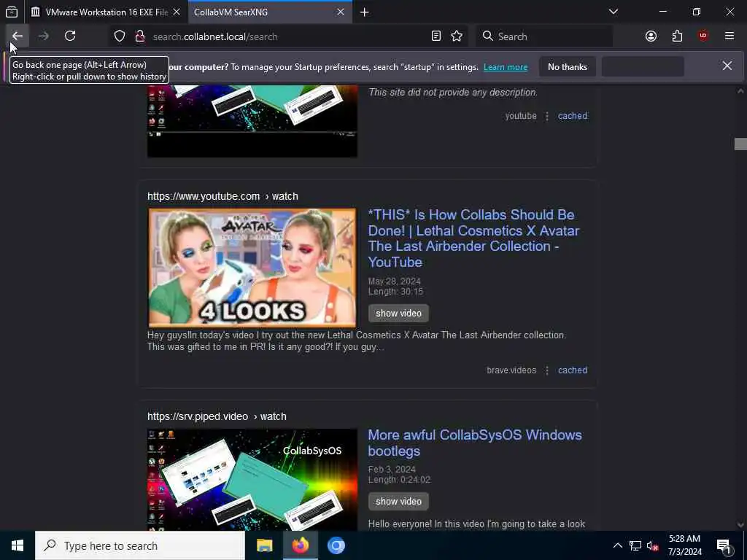Open a new tab with the plus button
The width and height of the screenshot is (747, 560).
click(365, 12)
